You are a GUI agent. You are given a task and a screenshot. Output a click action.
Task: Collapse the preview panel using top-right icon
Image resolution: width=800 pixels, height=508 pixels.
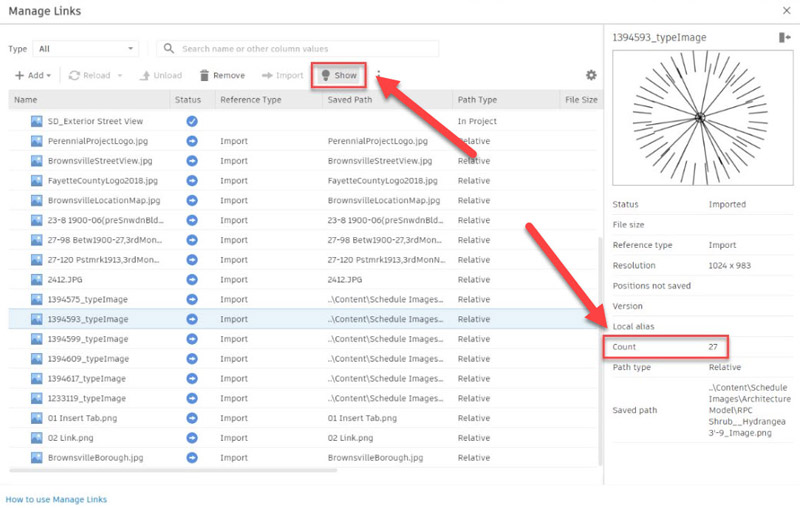pos(784,37)
